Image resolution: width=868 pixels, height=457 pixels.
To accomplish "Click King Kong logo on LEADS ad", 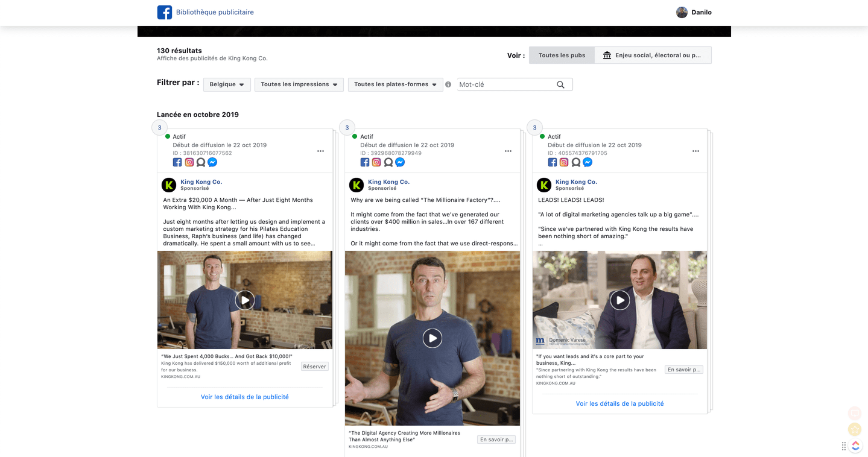I will [x=544, y=185].
